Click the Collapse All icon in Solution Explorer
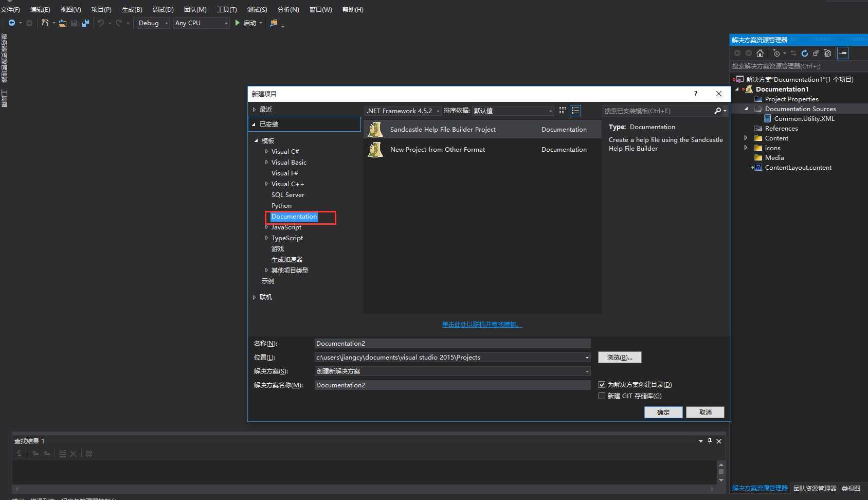 pos(816,53)
